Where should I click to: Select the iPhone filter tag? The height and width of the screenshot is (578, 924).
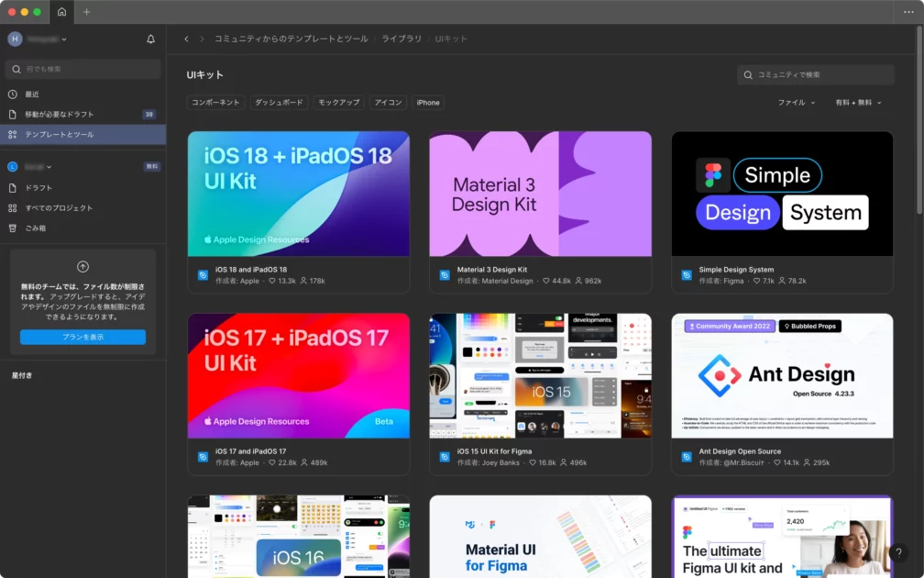point(428,103)
